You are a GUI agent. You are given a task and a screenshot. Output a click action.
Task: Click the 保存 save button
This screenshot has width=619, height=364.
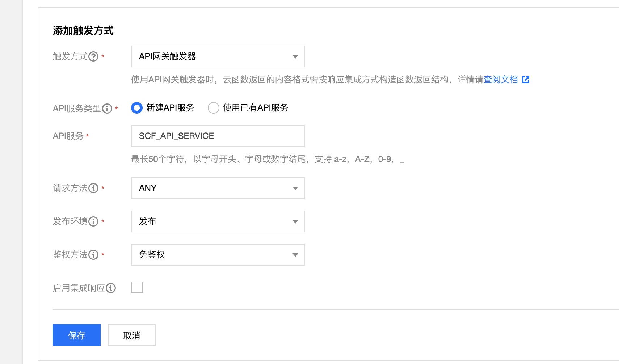click(76, 335)
